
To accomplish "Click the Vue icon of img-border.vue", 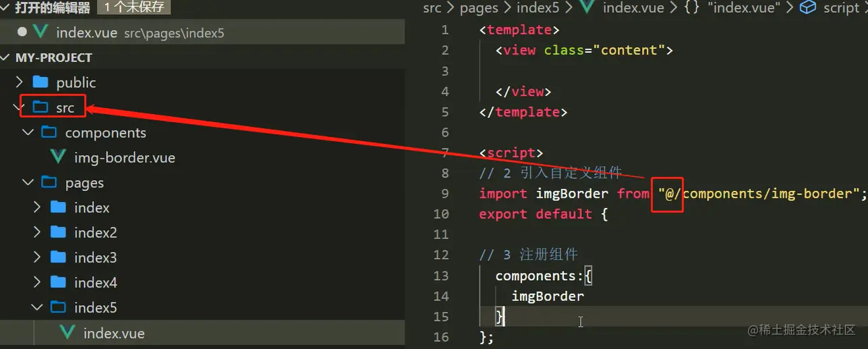I will (58, 157).
